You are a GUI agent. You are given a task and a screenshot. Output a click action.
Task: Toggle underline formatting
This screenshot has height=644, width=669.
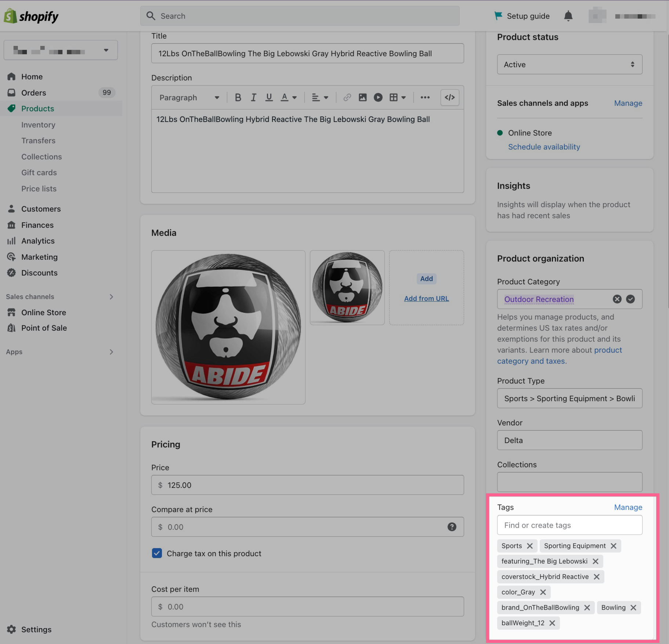(x=269, y=98)
